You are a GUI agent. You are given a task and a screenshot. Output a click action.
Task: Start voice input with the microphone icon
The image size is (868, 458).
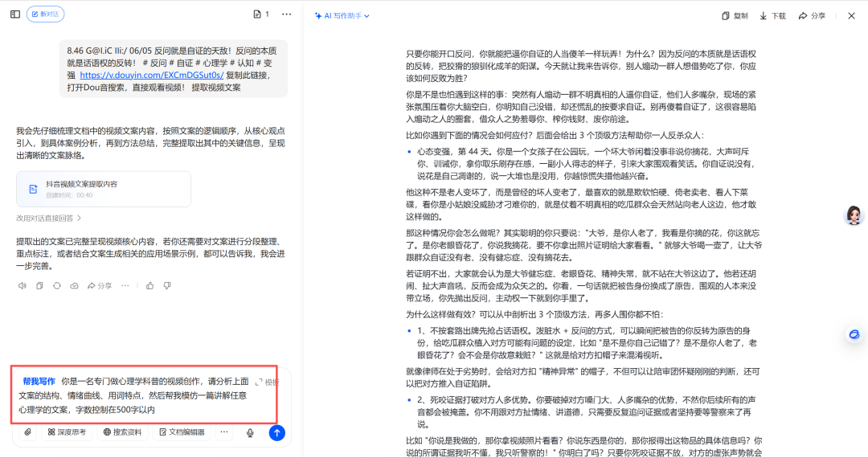click(x=250, y=432)
